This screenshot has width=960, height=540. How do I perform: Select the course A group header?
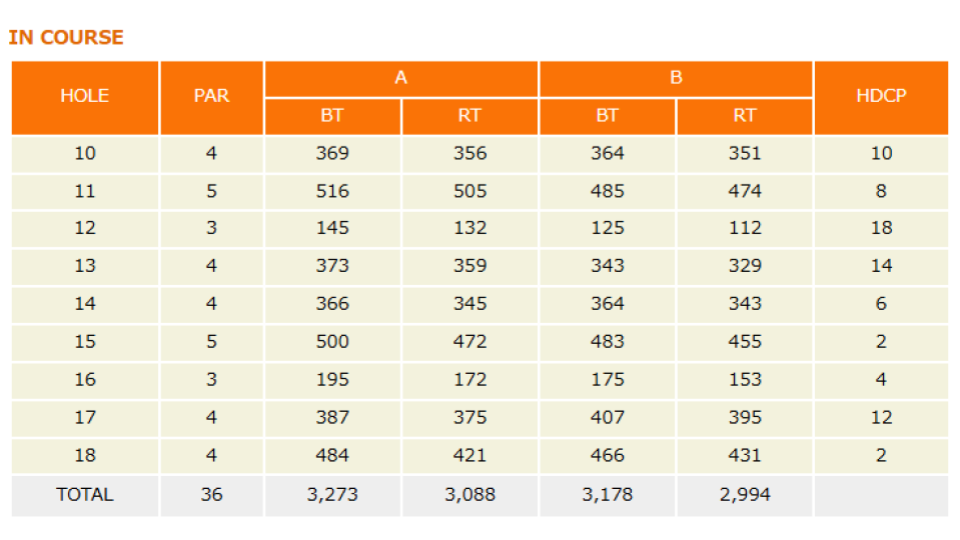401,78
